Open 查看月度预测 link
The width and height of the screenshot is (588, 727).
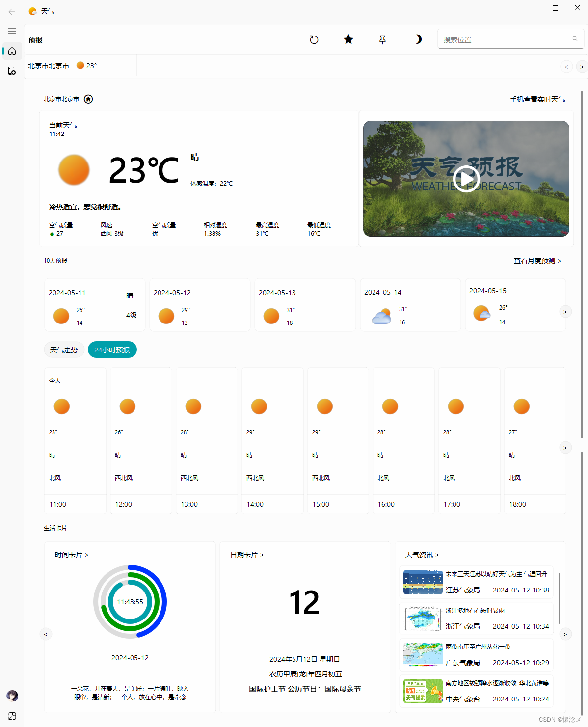pyautogui.click(x=537, y=261)
